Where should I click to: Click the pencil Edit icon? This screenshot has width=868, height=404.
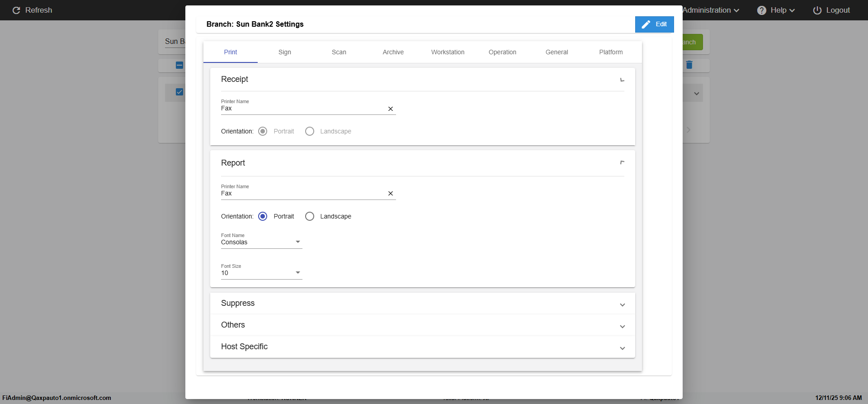(646, 24)
